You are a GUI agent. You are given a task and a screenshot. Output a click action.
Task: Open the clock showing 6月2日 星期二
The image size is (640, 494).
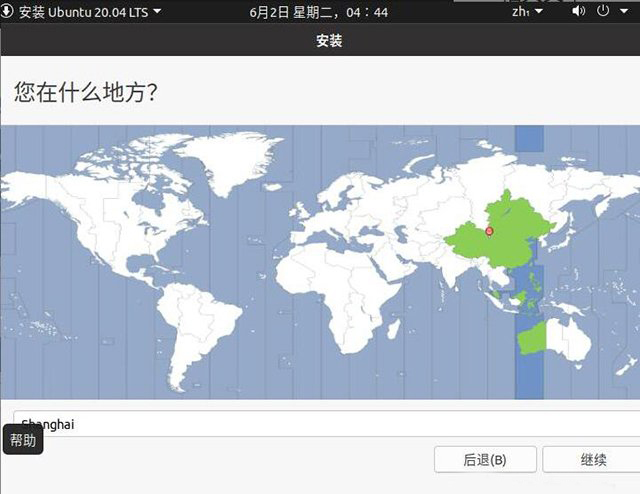[x=318, y=12]
